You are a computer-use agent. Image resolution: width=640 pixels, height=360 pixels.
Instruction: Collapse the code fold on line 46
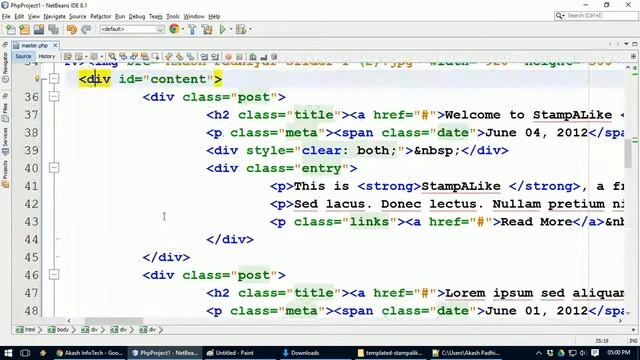pos(54,275)
